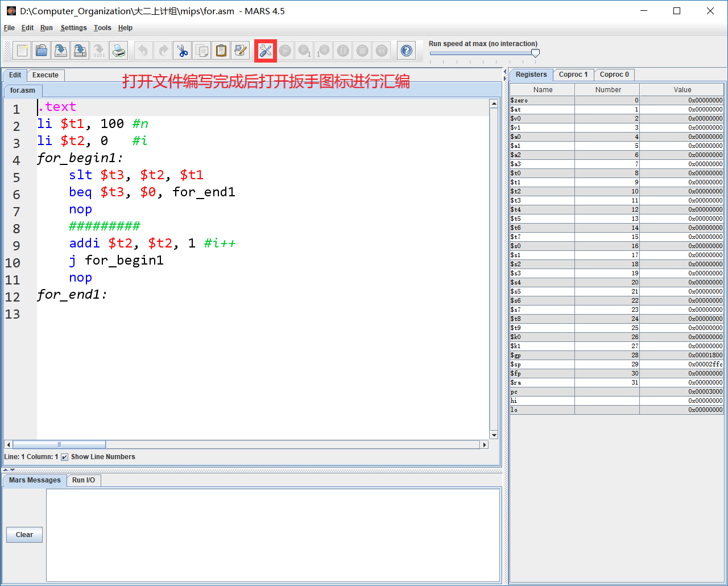Select the Registers tab
Image resolution: width=728 pixels, height=586 pixels.
click(531, 75)
